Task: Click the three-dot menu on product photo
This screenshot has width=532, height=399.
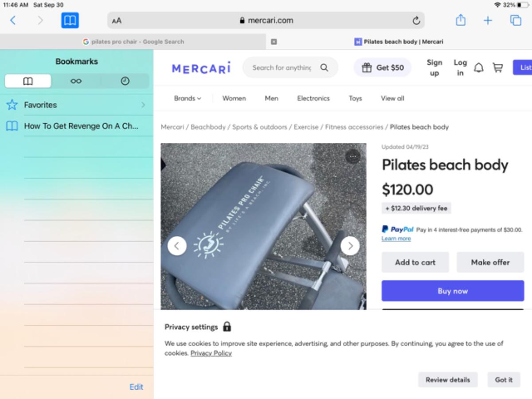Action: tap(352, 156)
